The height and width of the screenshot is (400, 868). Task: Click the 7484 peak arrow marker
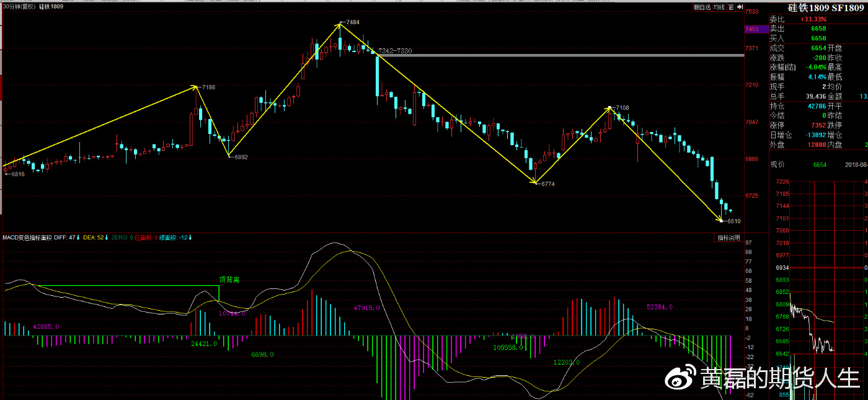340,24
